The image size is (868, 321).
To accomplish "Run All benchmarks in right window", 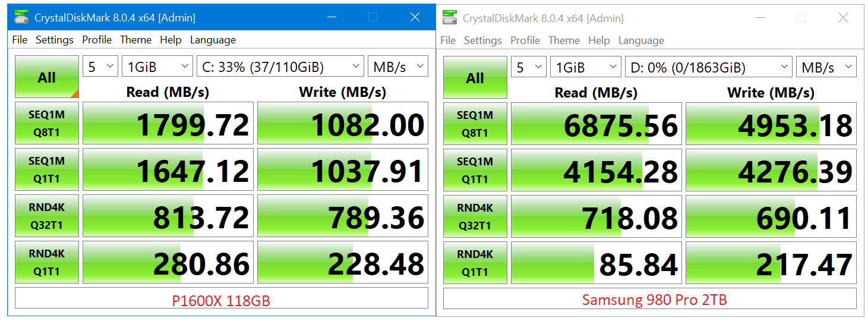I will pos(475,77).
